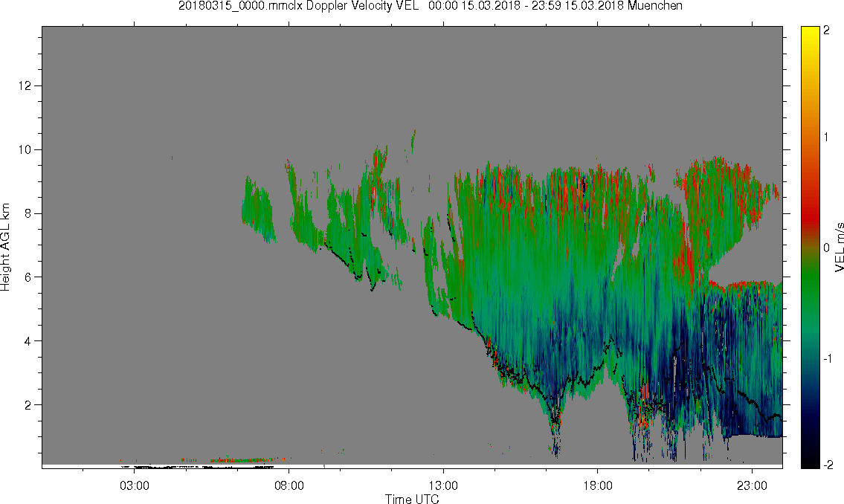Click the 13:00 time tick label
Screen dimensions: 844x504
(443, 485)
